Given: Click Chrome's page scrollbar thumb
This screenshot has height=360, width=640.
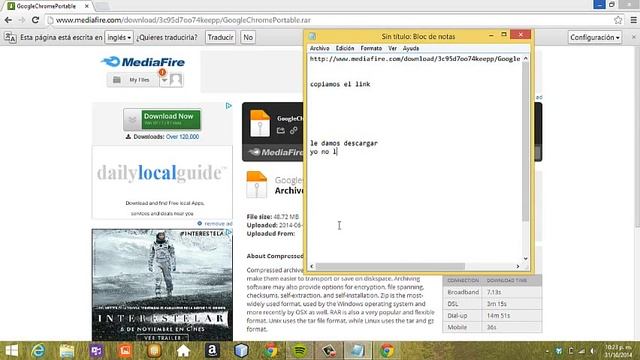Looking at the screenshot, I should (x=637, y=138).
